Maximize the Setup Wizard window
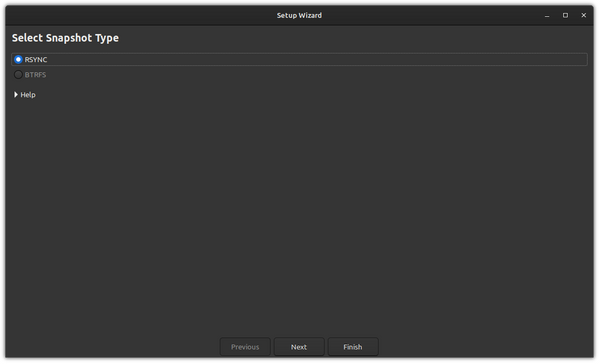 tap(566, 16)
